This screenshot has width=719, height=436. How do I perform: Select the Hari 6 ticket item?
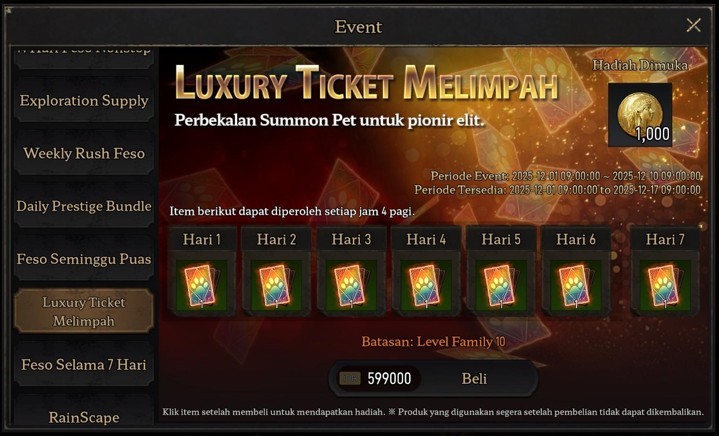coord(575,286)
